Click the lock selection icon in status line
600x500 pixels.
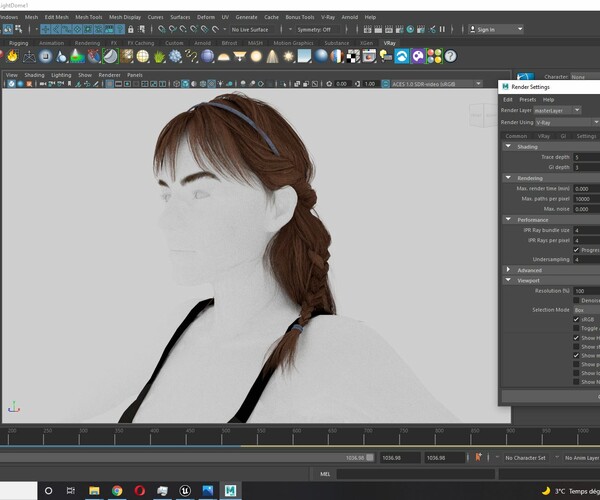point(130,29)
